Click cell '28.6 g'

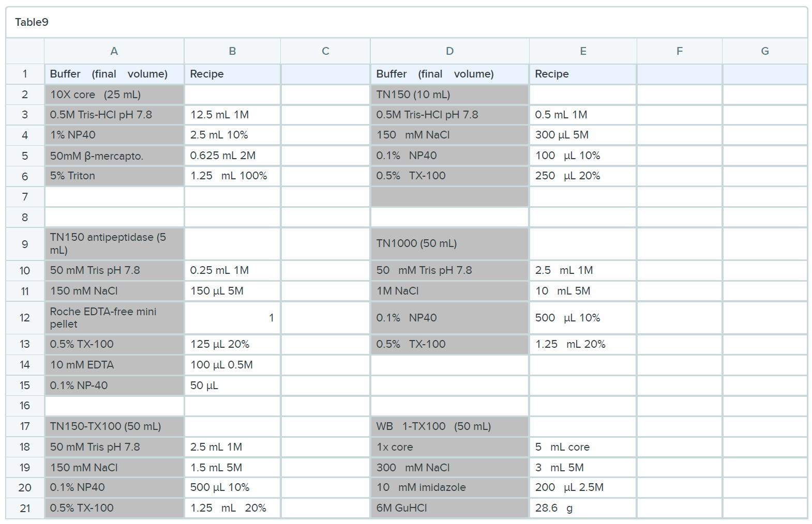582,508
